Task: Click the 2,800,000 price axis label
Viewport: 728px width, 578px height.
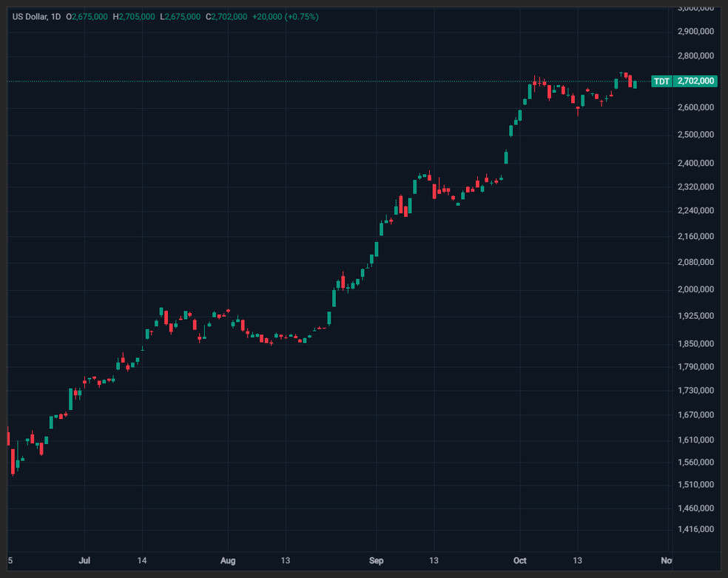Action: [695, 56]
